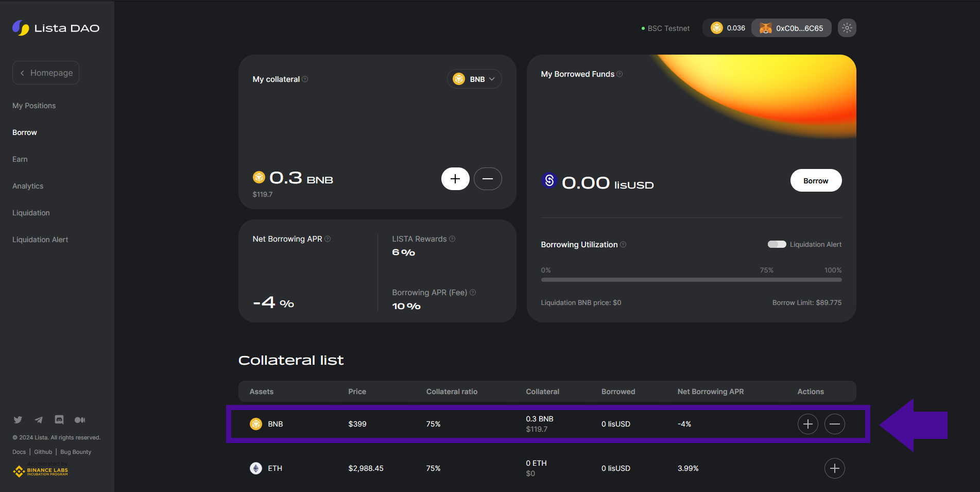This screenshot has height=492, width=980.
Task: Click the Twitter icon in sidebar footer
Action: click(18, 420)
